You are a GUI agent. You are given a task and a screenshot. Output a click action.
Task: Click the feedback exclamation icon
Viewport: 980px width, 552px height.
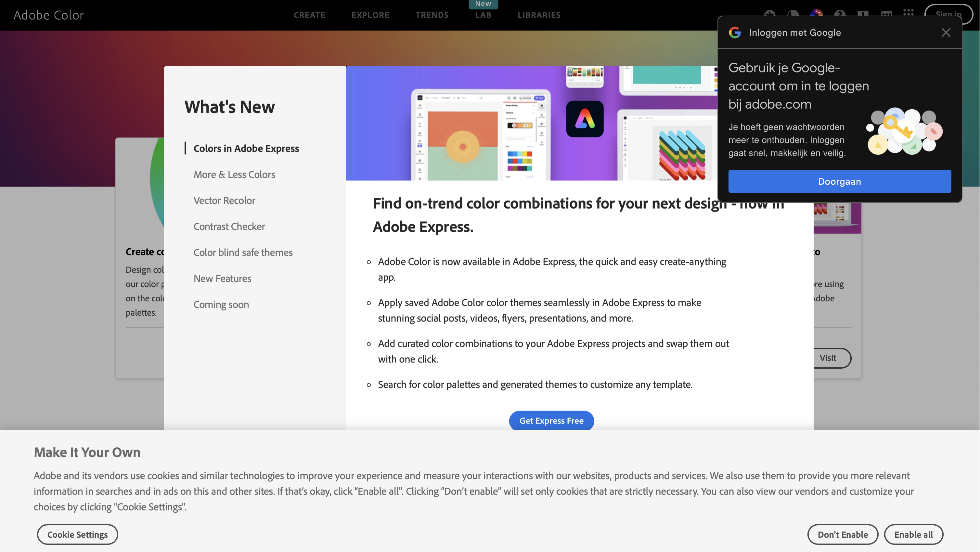point(863,13)
